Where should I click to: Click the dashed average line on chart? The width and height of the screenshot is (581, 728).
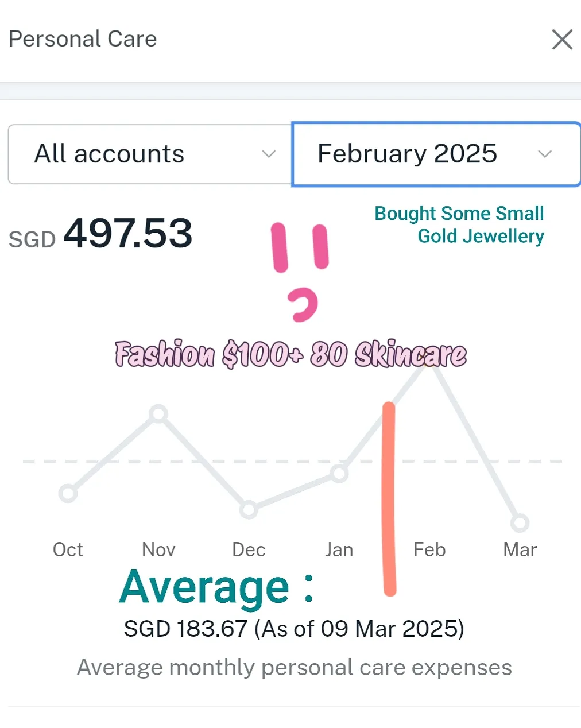pos(293,461)
